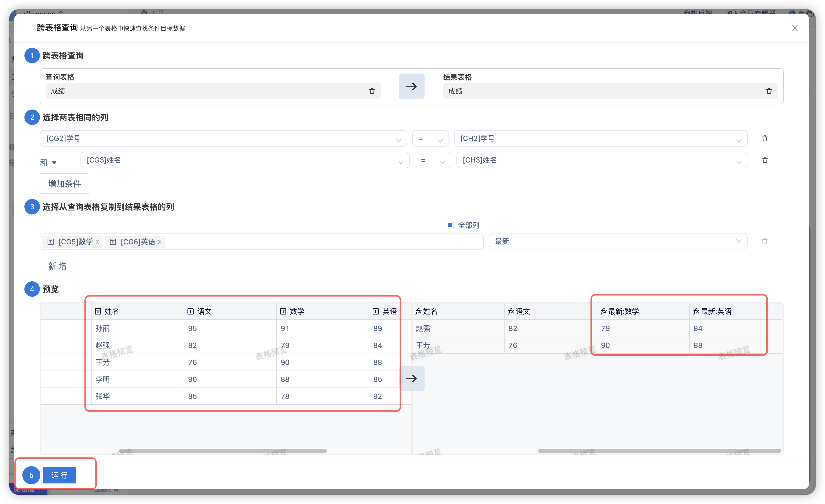Open the [CH2]学号 column dropdown

(x=601, y=138)
